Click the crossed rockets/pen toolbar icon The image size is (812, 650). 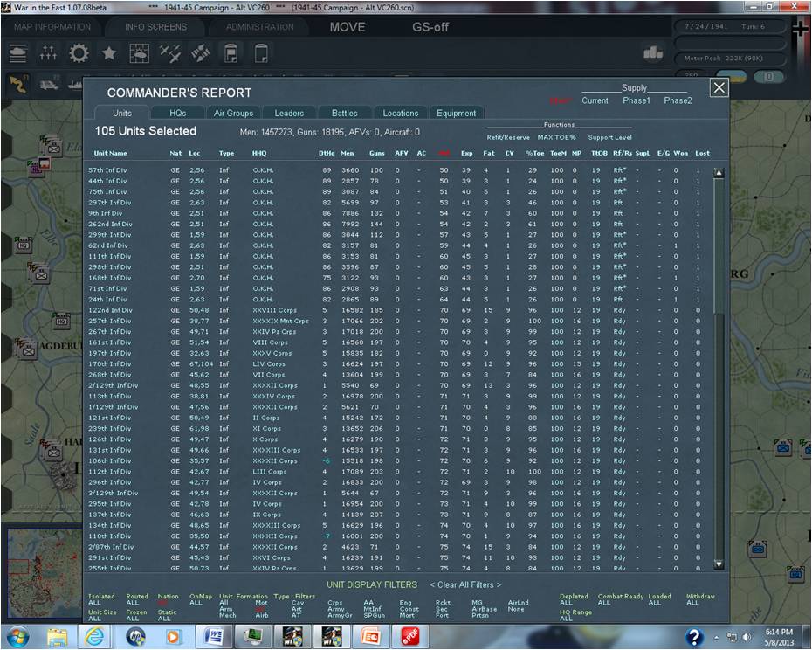(x=201, y=53)
